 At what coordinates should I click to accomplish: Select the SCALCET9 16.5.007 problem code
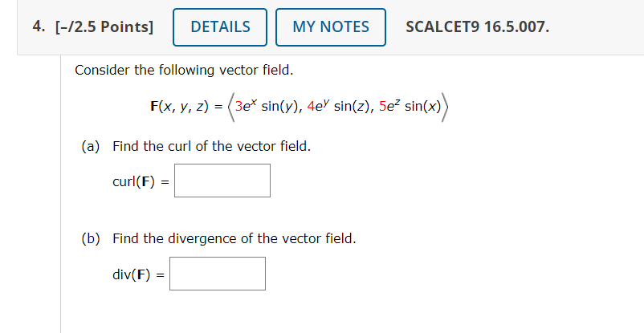[477, 27]
